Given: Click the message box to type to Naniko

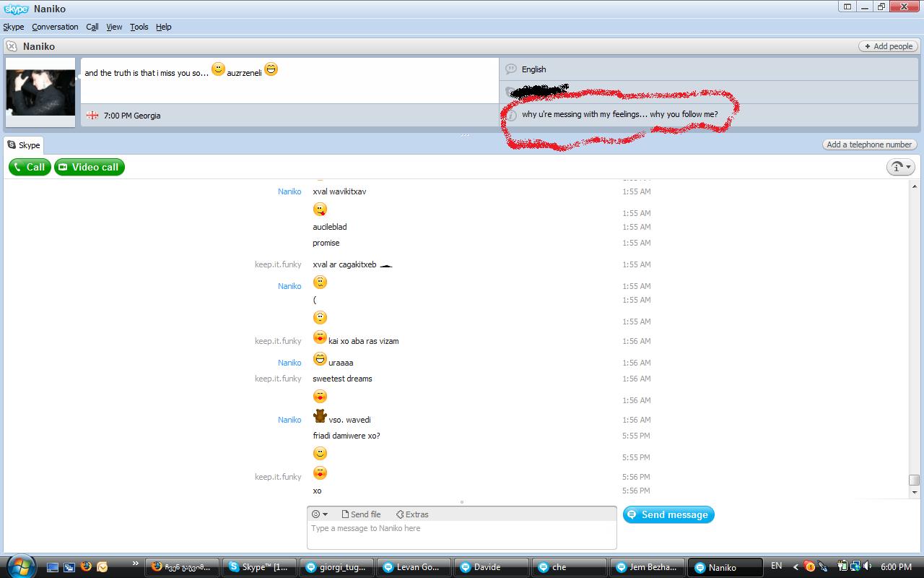Looking at the screenshot, I should 462,535.
